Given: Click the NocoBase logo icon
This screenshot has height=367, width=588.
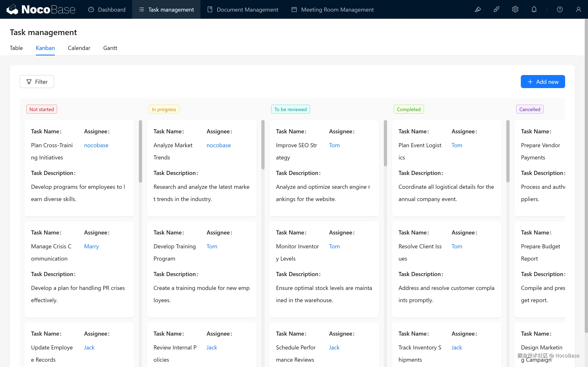Looking at the screenshot, I should [x=12, y=9].
